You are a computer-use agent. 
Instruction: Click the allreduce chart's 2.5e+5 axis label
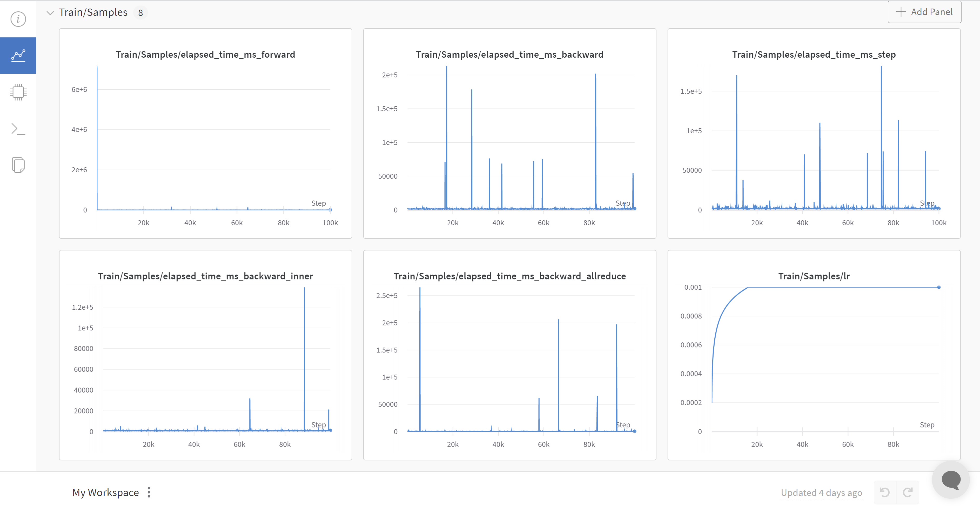(x=387, y=295)
